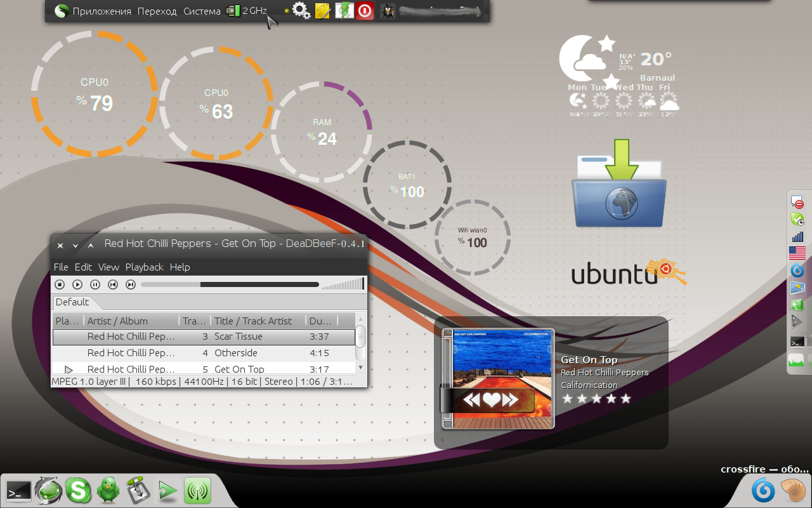Click the Californication album cover art
Viewport: 812px width, 508px height.
[x=497, y=378]
